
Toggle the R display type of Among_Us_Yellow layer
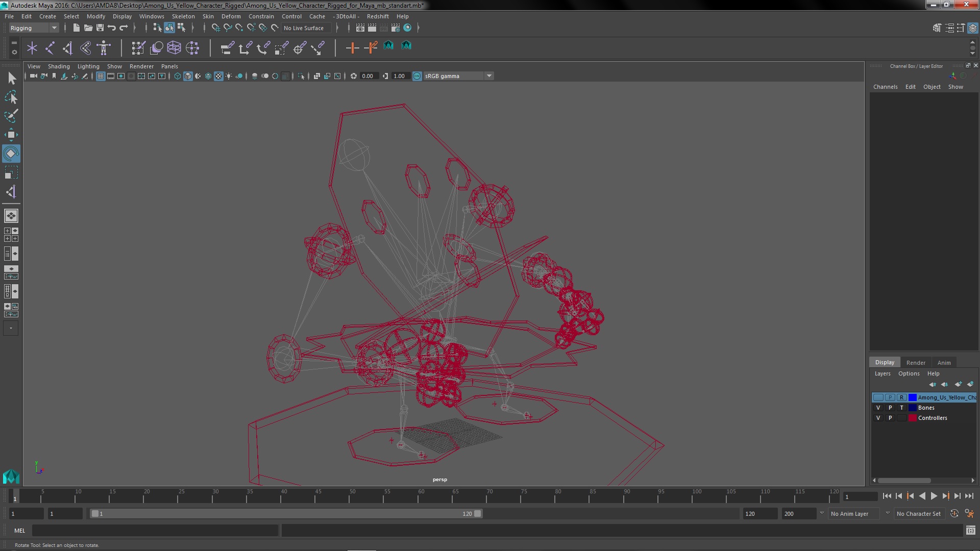[901, 397]
